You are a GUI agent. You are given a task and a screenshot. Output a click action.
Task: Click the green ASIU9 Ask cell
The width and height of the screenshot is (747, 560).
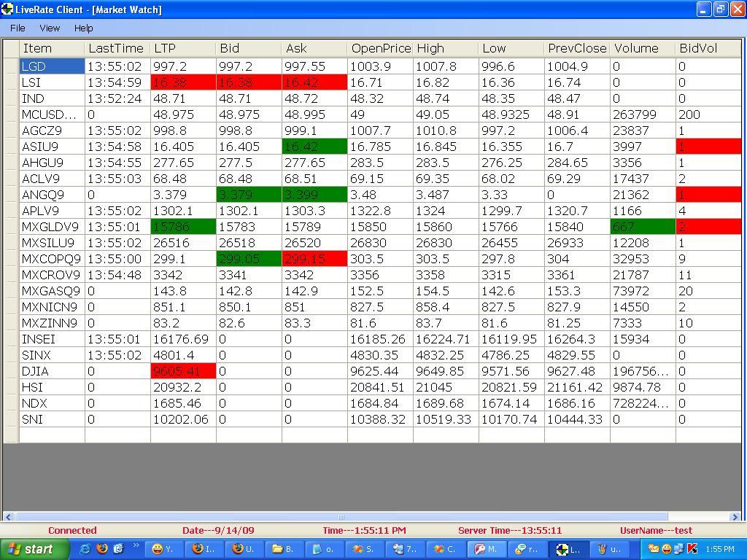pyautogui.click(x=314, y=147)
